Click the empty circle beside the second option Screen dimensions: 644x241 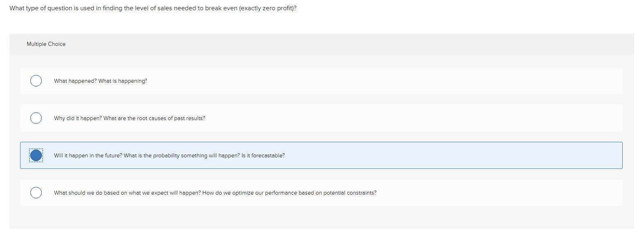(x=36, y=118)
